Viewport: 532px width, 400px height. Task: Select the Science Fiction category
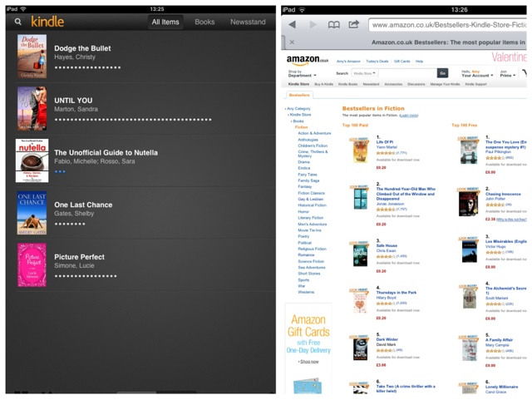click(311, 261)
